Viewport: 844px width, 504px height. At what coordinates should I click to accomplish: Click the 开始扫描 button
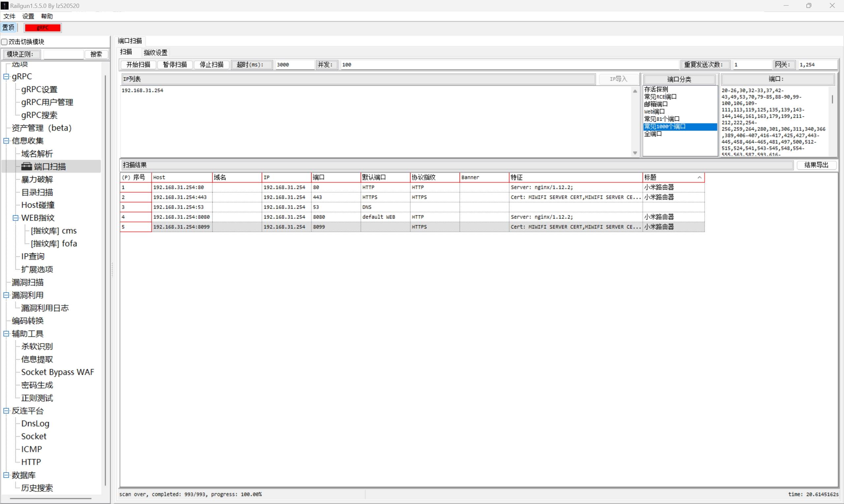(x=138, y=65)
